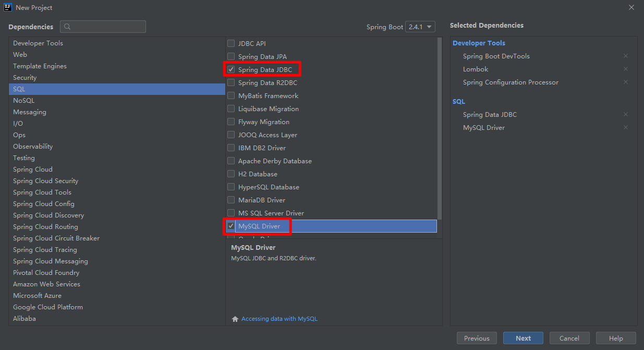The height and width of the screenshot is (350, 644).
Task: Open Spring Cloud Messaging category
Action: coord(117,261)
